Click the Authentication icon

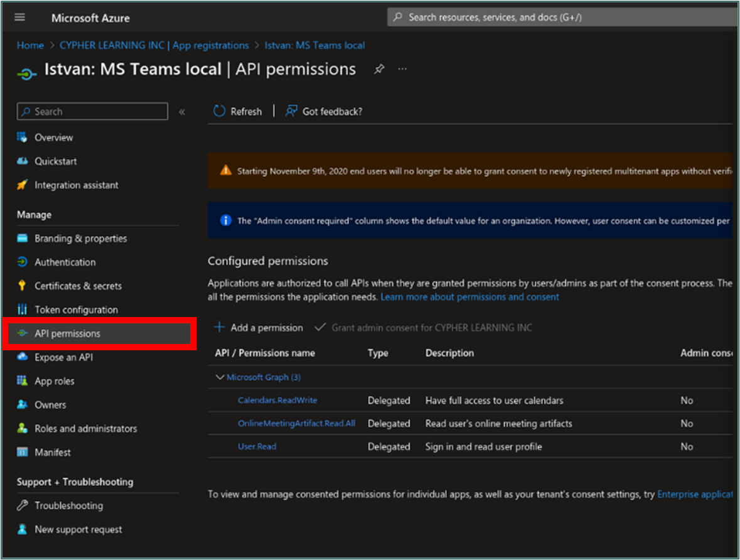point(22,262)
